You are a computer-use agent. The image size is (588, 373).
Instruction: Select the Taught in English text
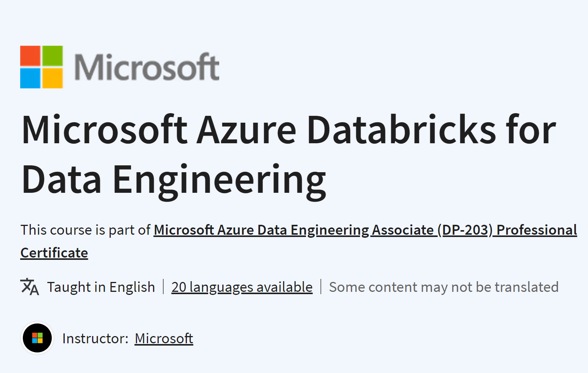[101, 287]
